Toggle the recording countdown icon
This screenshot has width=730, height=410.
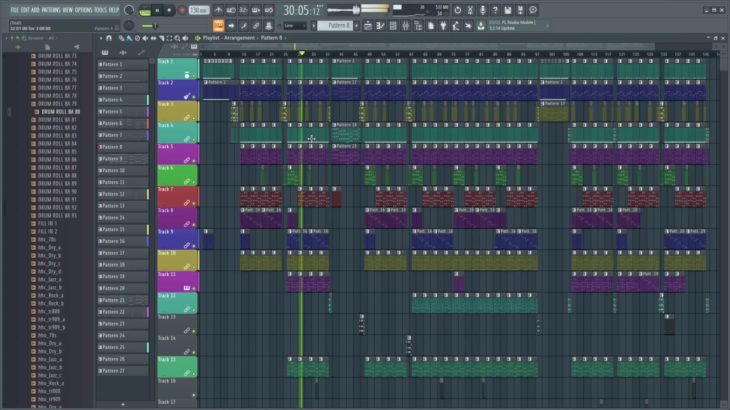pyautogui.click(x=243, y=10)
